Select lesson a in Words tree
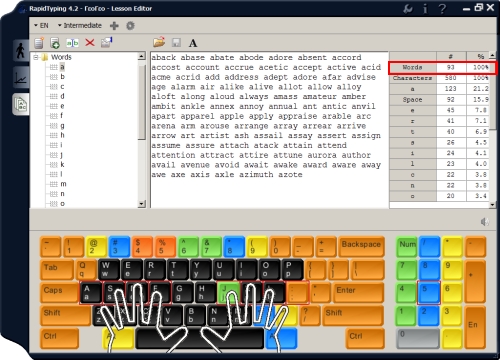Image resolution: width=500 pixels, height=360 pixels. tap(62, 67)
